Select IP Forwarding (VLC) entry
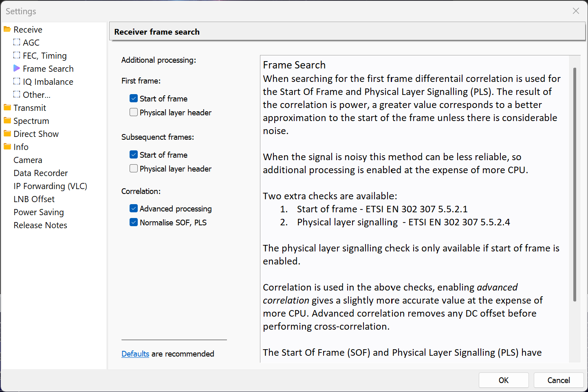The width and height of the screenshot is (588, 392). [50, 186]
